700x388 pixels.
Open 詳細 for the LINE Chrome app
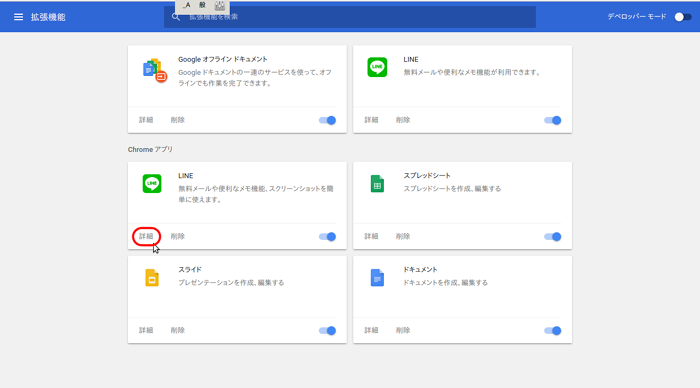[x=146, y=236]
